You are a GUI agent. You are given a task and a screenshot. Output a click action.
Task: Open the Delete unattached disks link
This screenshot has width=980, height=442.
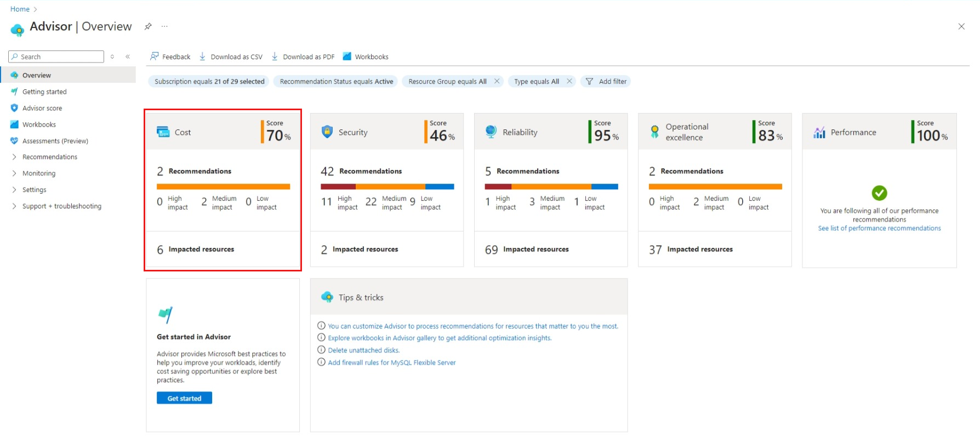(363, 350)
